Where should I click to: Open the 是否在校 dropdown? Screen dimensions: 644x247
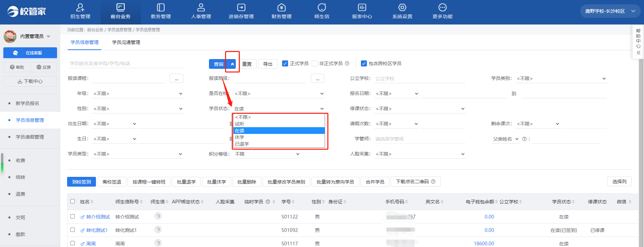coord(279,94)
